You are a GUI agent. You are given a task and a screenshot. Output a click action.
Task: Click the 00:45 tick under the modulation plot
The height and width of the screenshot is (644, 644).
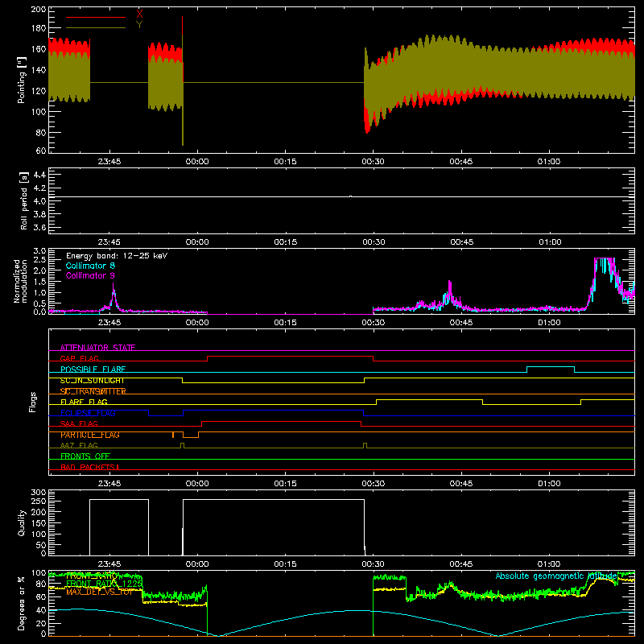coord(461,323)
